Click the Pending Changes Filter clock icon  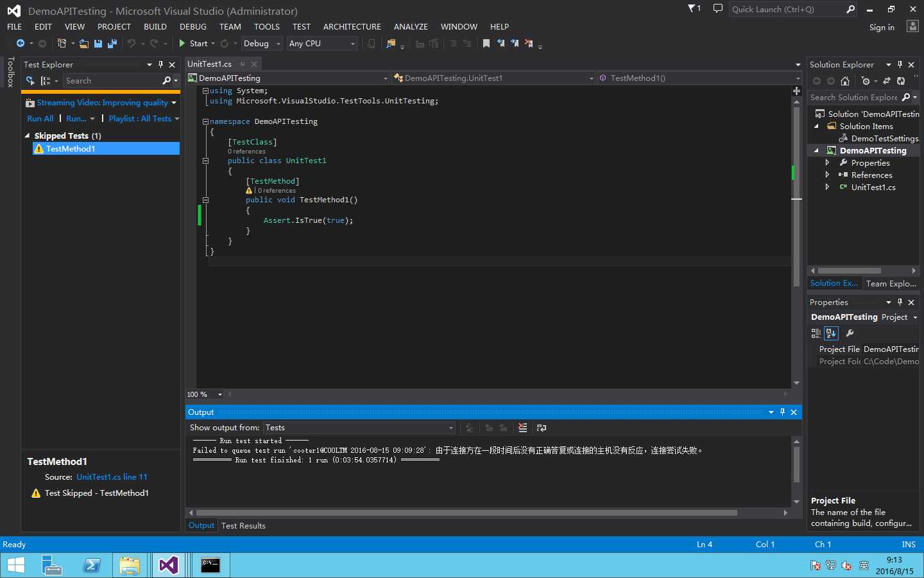[x=866, y=81]
